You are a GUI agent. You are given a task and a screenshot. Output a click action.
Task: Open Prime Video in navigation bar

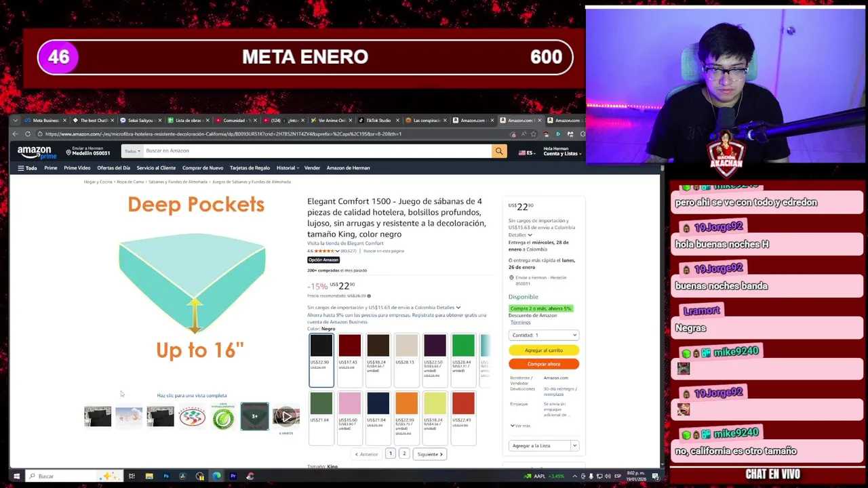click(77, 168)
